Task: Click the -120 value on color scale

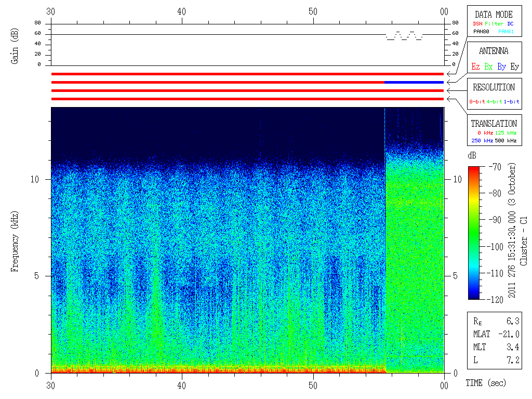Action: pos(495,300)
